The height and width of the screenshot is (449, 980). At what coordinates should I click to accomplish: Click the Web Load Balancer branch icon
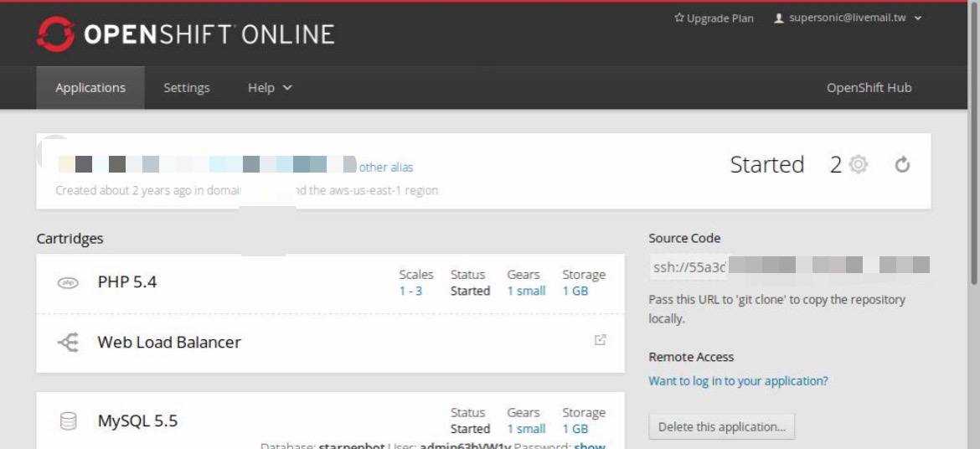(68, 343)
